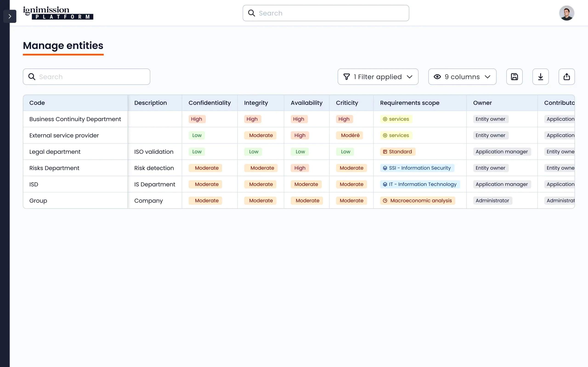The width and height of the screenshot is (588, 367).
Task: Expand the left sidebar with chevron
Action: (x=10, y=16)
